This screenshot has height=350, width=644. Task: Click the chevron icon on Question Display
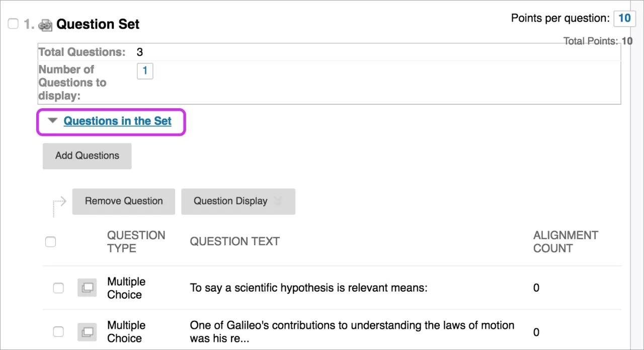(278, 201)
